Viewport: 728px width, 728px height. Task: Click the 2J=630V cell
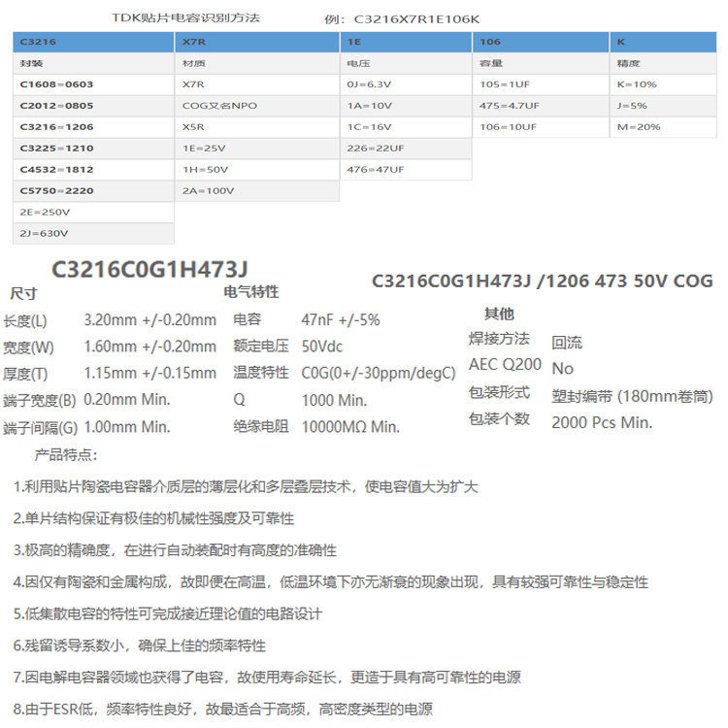pyautogui.click(x=93, y=234)
